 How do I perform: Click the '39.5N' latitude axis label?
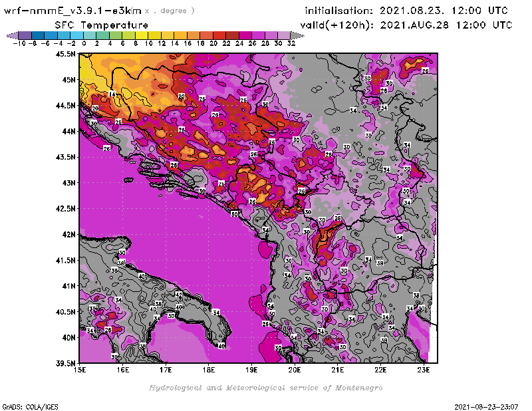[x=66, y=363]
